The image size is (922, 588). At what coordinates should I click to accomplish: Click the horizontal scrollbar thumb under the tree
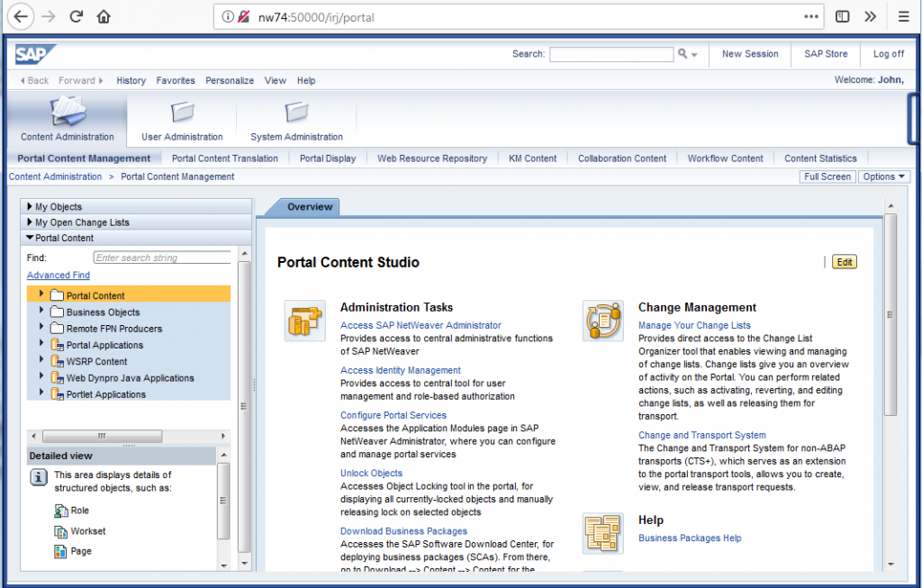click(x=102, y=437)
